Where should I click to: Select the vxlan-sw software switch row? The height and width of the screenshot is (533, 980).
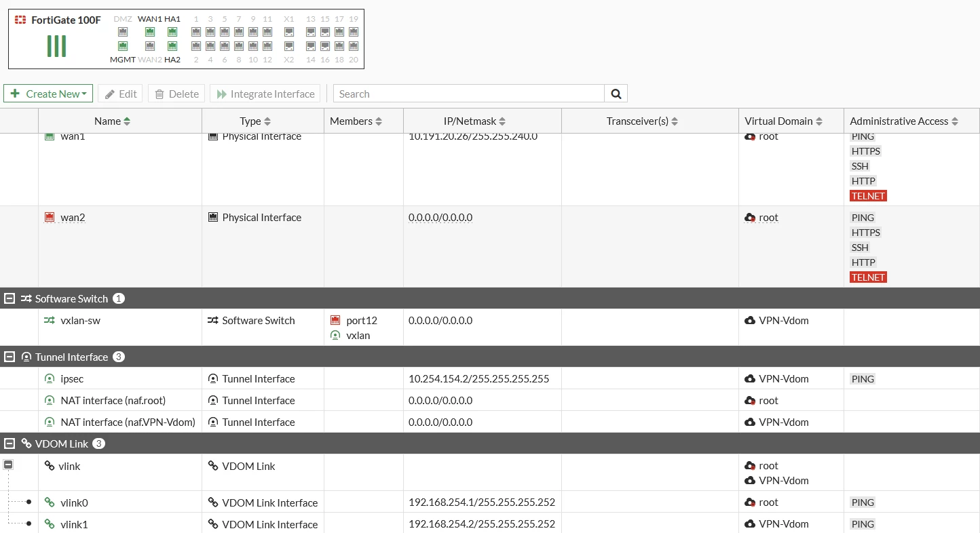[490, 328]
